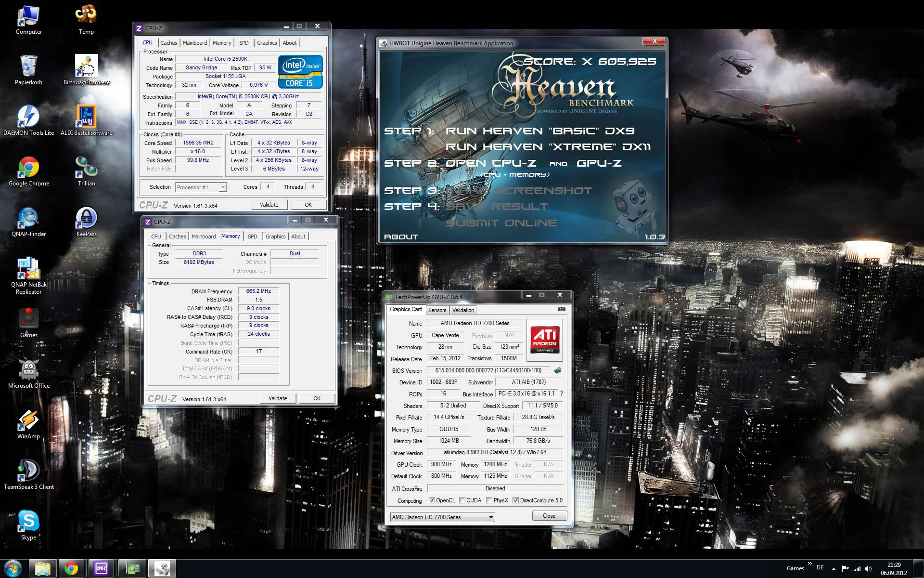Show hidden tray icons arrow
The width and height of the screenshot is (924, 578).
point(834,568)
